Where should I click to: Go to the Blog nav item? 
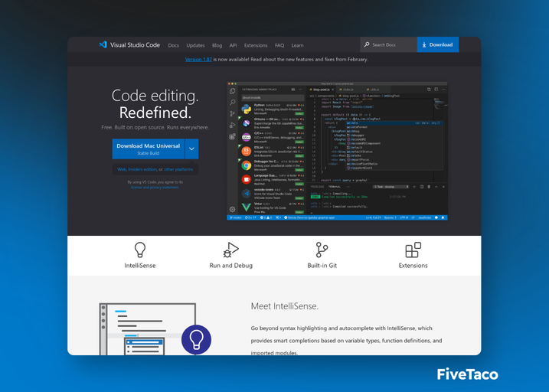pos(217,45)
